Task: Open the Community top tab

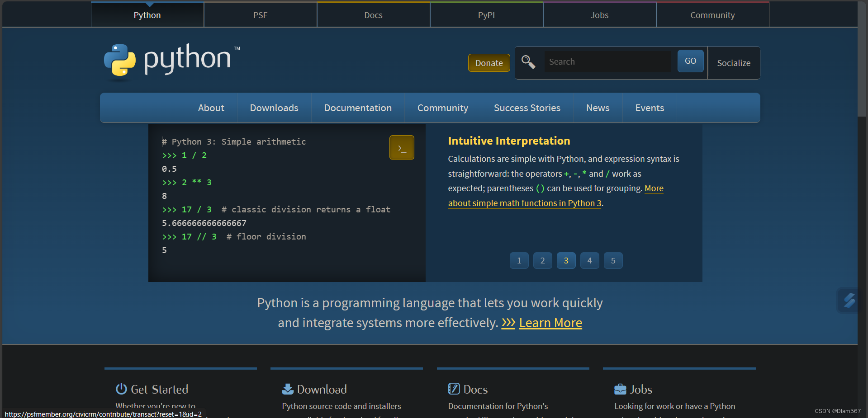Action: (x=713, y=15)
